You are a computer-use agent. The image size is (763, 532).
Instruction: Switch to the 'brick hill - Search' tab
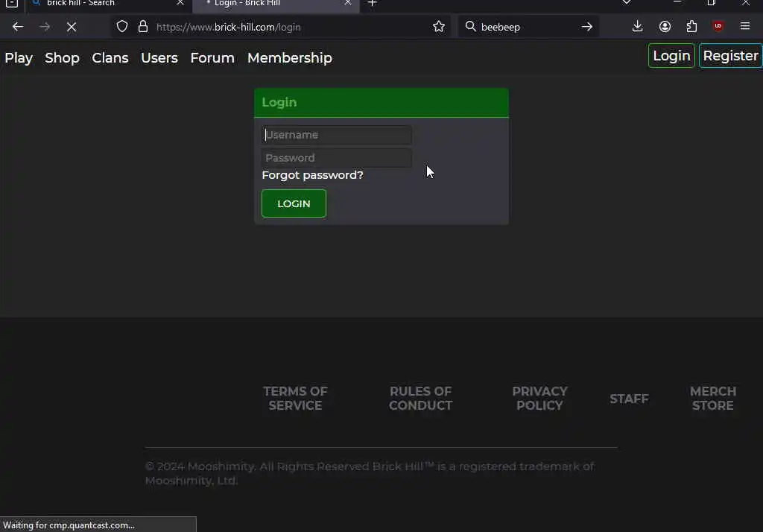pos(106,5)
